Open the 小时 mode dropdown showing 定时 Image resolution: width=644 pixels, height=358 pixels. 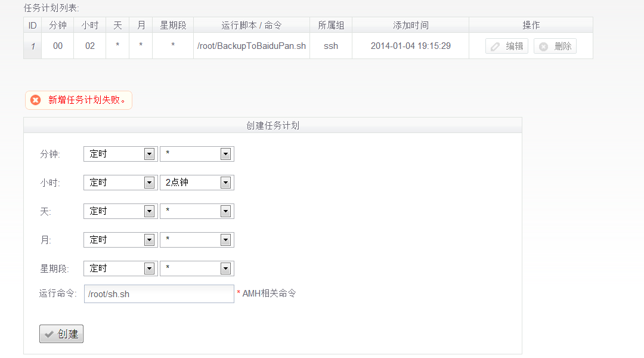click(120, 183)
